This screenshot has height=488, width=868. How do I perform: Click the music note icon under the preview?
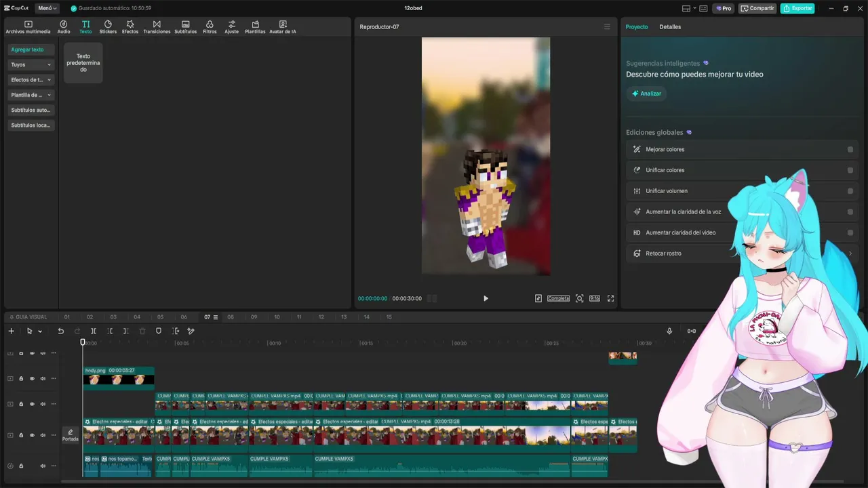pyautogui.click(x=538, y=298)
